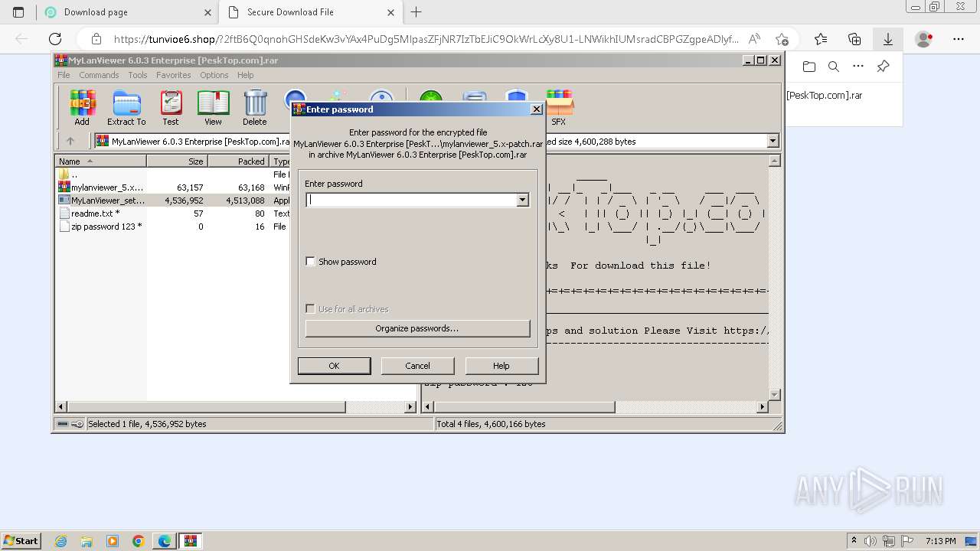Launch Internet Explorer from the taskbar
Screen dimensions: 980x551
pyautogui.click(x=60, y=541)
